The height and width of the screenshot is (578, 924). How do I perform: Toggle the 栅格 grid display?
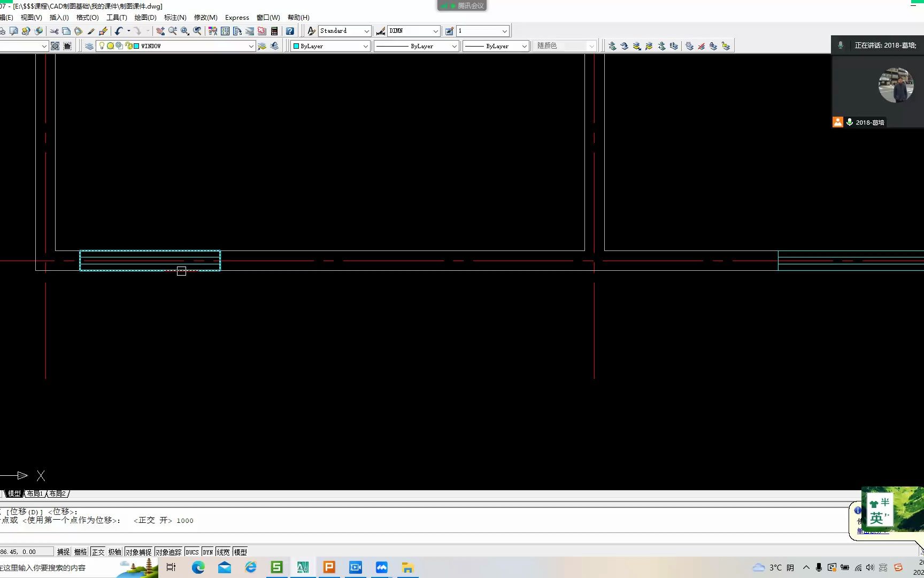pyautogui.click(x=81, y=552)
